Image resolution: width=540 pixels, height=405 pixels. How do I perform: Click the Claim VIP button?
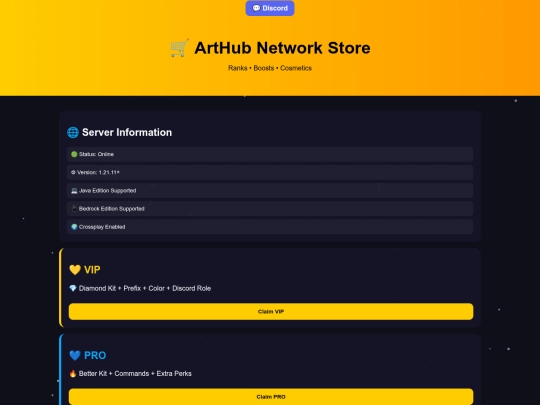271,311
